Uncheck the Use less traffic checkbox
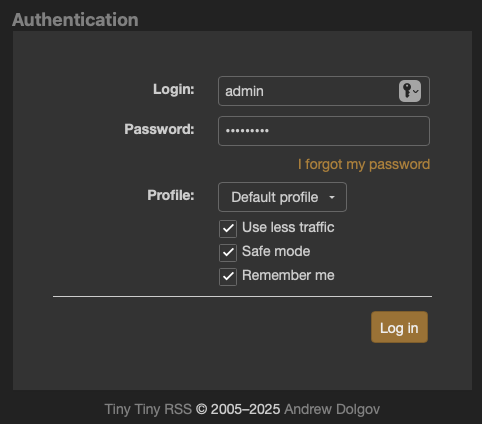Screen dimensions: 482x424 (x=228, y=229)
